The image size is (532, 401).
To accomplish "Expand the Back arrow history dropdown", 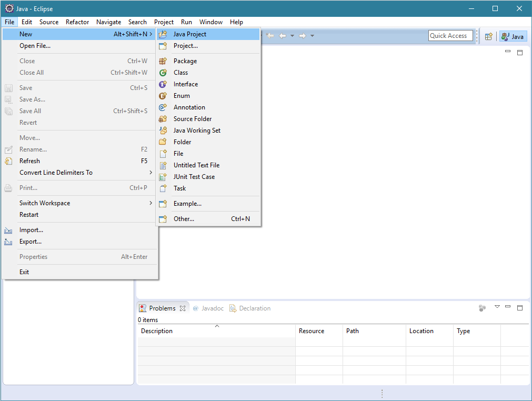I will pyautogui.click(x=292, y=35).
